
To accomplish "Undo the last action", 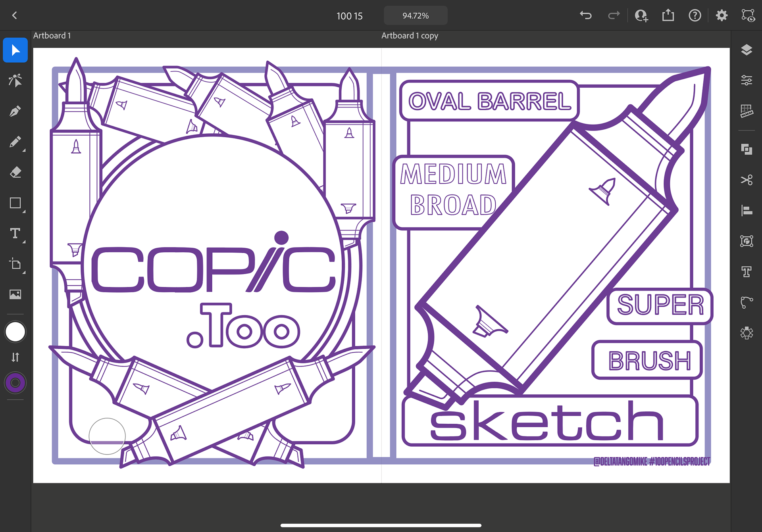I will click(x=586, y=15).
